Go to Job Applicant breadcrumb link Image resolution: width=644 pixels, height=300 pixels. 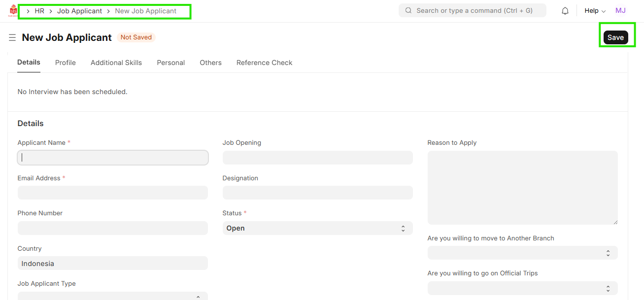point(80,11)
